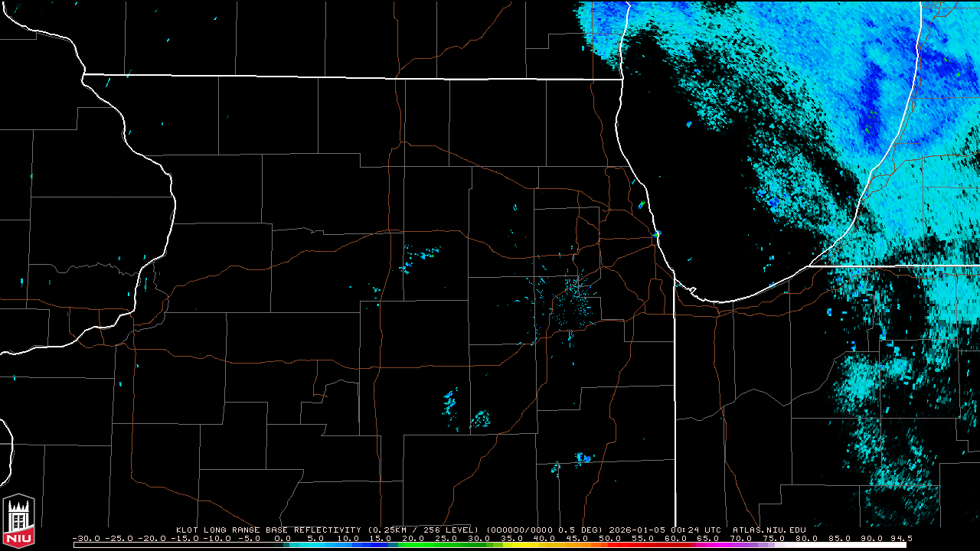Click the "50.0" scale label

609,538
